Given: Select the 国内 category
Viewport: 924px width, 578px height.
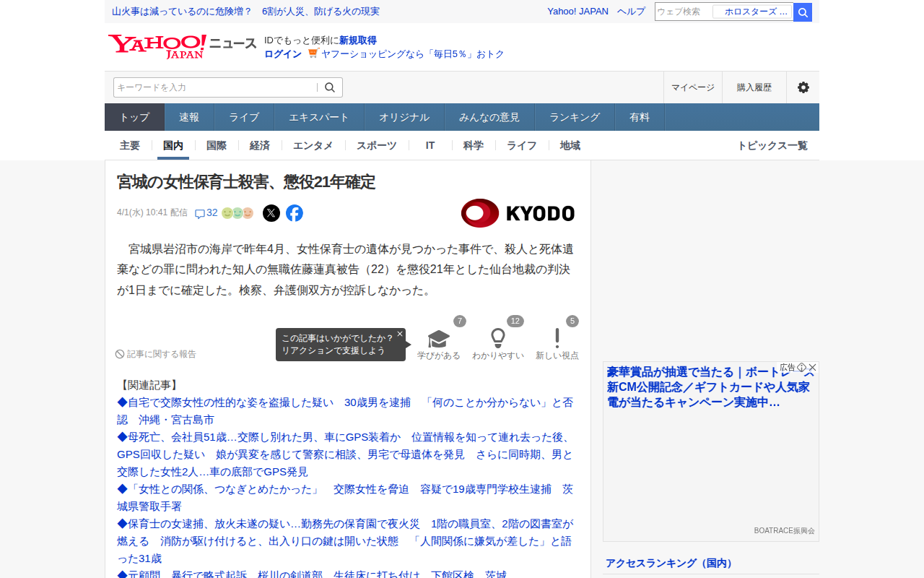Looking at the screenshot, I should (x=173, y=145).
